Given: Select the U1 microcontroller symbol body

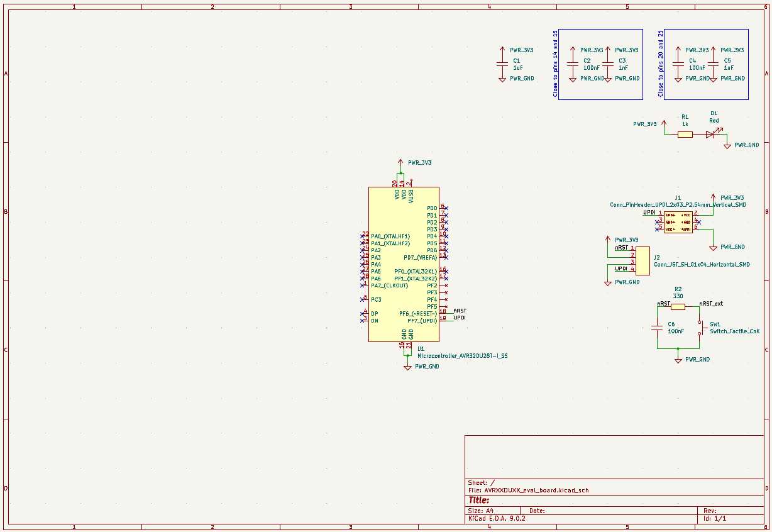Looking at the screenshot, I should click(x=403, y=264).
